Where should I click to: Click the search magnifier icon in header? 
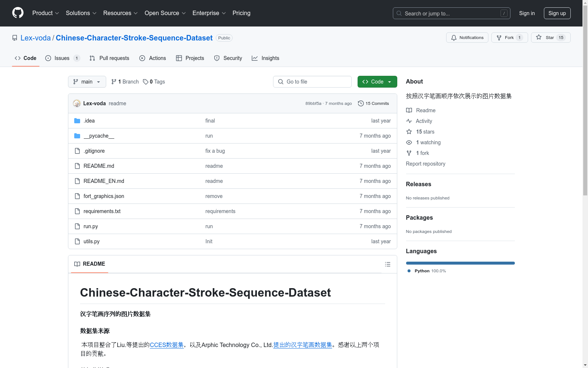(399, 13)
